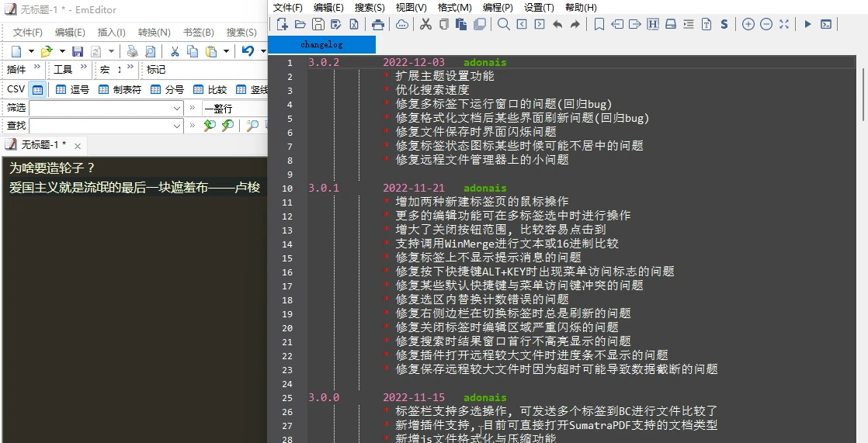This screenshot has height=443, width=868.
Task: Open the dropdown arrow beside the New file icon
Action: [x=31, y=51]
